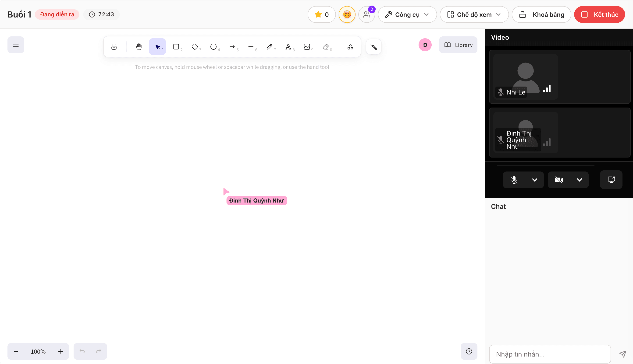This screenshot has height=364, width=633.
Task: Activate the pencil draw tool
Action: 270,47
